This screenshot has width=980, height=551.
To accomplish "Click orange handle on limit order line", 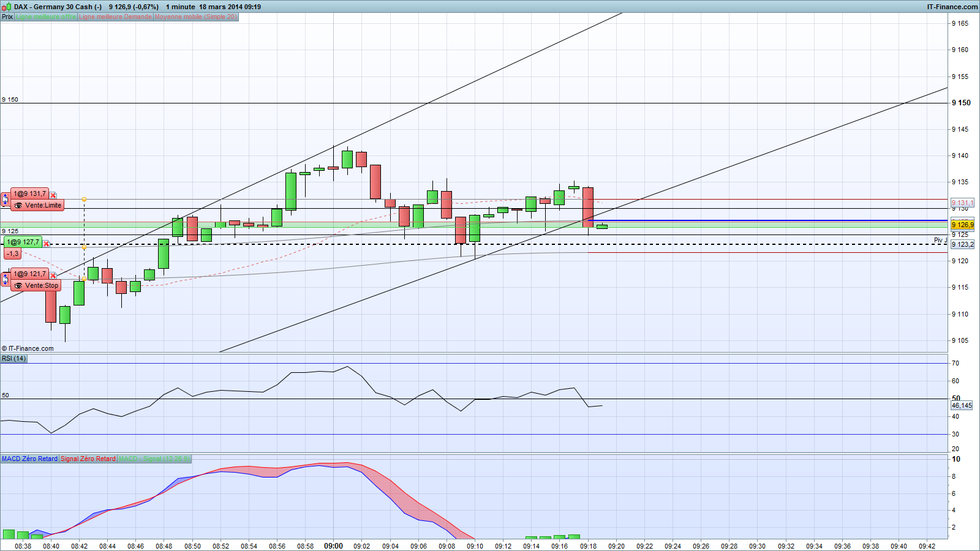I will [84, 200].
